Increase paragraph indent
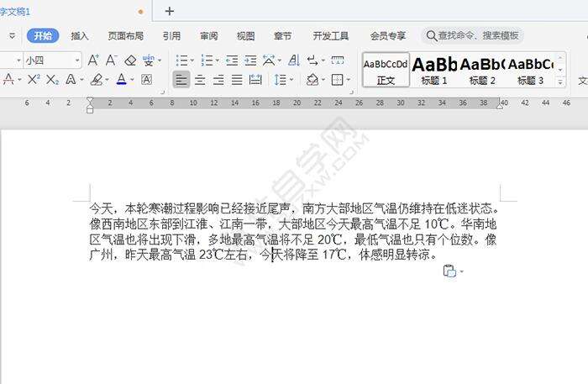588x384 pixels. pyautogui.click(x=250, y=60)
